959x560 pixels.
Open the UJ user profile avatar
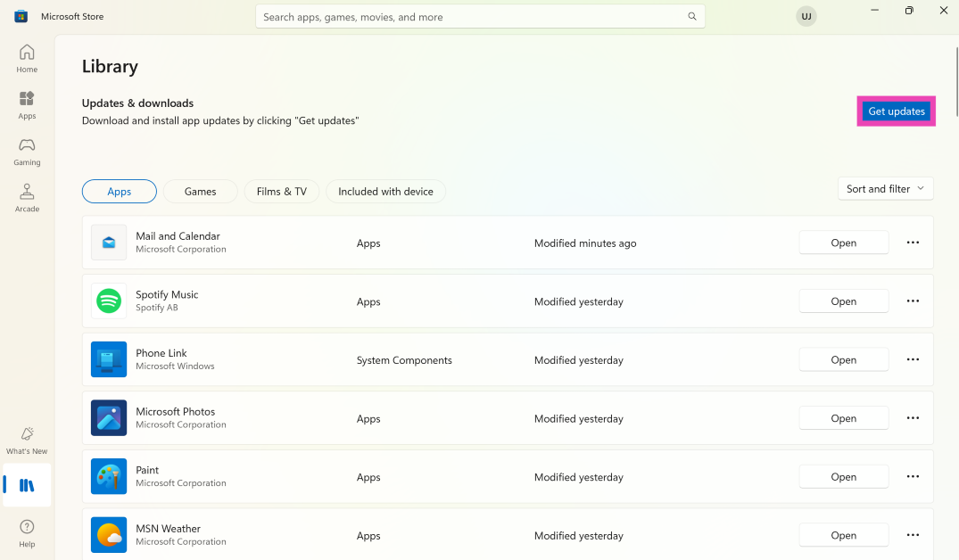(x=806, y=17)
